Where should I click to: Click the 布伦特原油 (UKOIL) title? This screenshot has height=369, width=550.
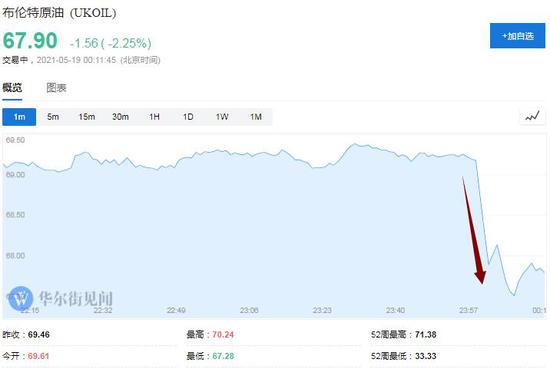coord(59,13)
